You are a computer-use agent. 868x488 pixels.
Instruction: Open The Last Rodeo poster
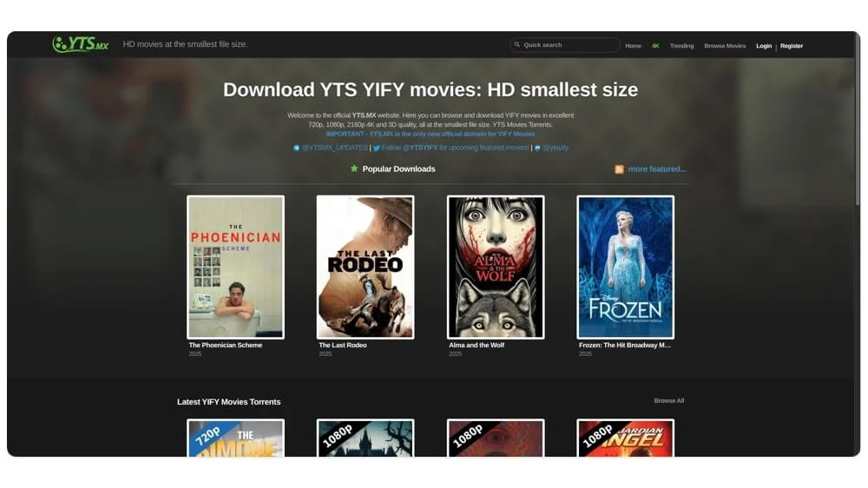pos(365,267)
